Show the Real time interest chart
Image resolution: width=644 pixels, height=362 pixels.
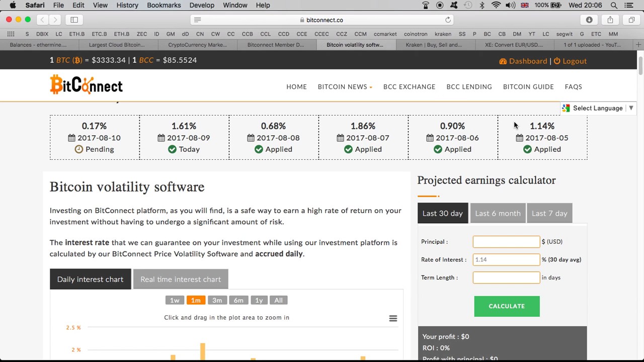(x=181, y=279)
